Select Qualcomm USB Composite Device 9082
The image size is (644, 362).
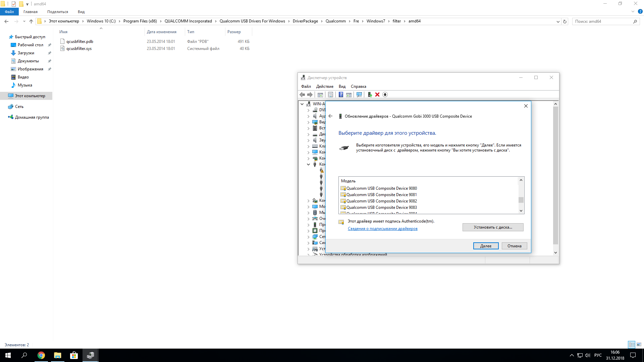[x=382, y=201]
